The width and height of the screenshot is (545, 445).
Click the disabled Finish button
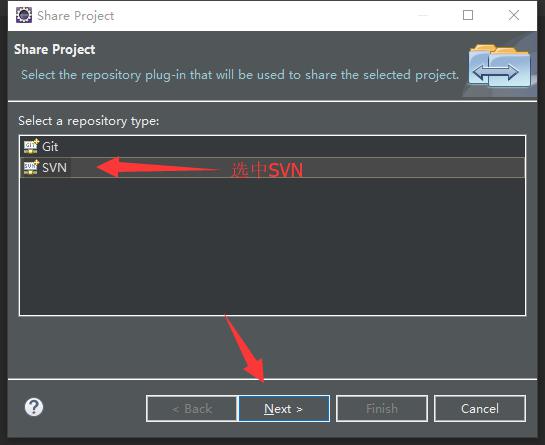382,408
